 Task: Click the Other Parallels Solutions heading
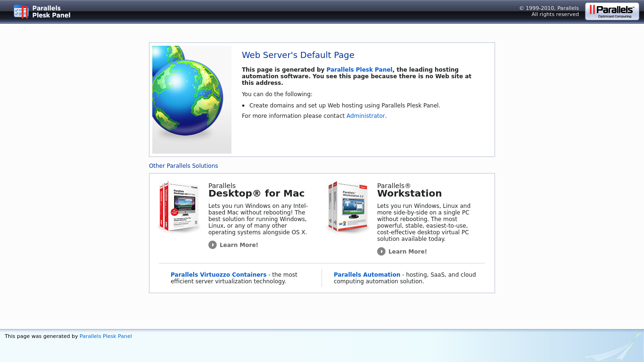pyautogui.click(x=183, y=166)
